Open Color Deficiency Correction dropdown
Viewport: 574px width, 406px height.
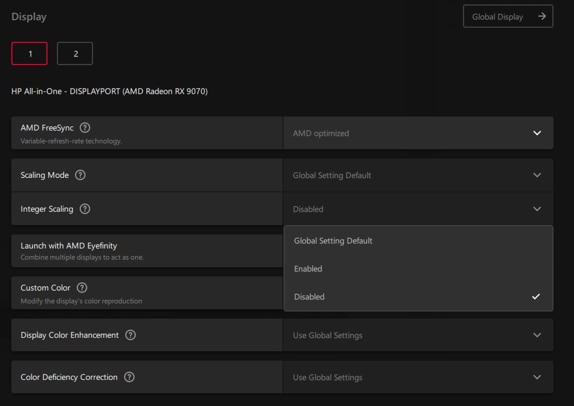coord(418,377)
